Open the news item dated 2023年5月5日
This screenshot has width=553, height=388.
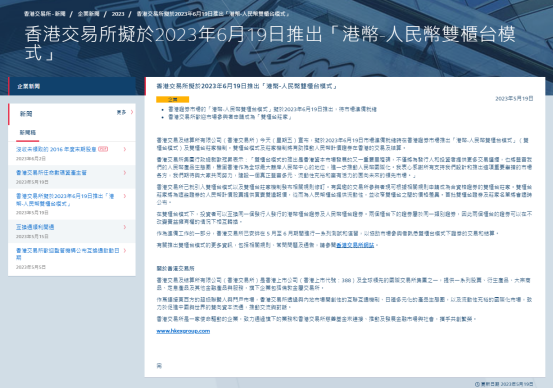[x=67, y=254]
